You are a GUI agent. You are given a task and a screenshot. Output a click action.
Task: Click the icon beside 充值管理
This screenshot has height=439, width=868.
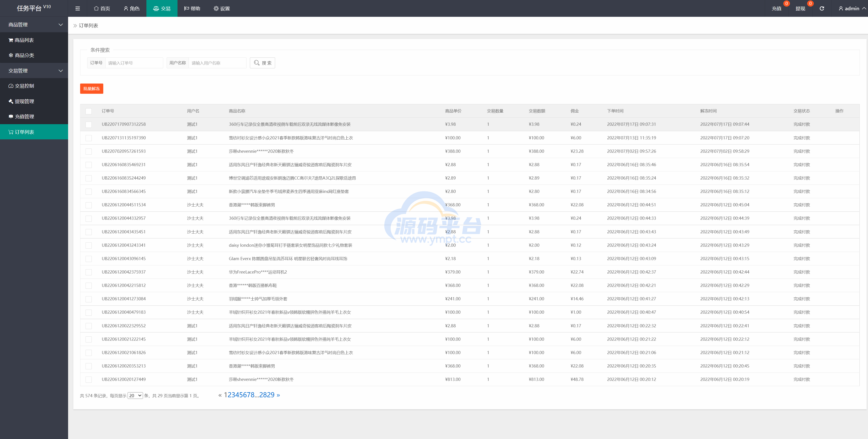tap(11, 117)
